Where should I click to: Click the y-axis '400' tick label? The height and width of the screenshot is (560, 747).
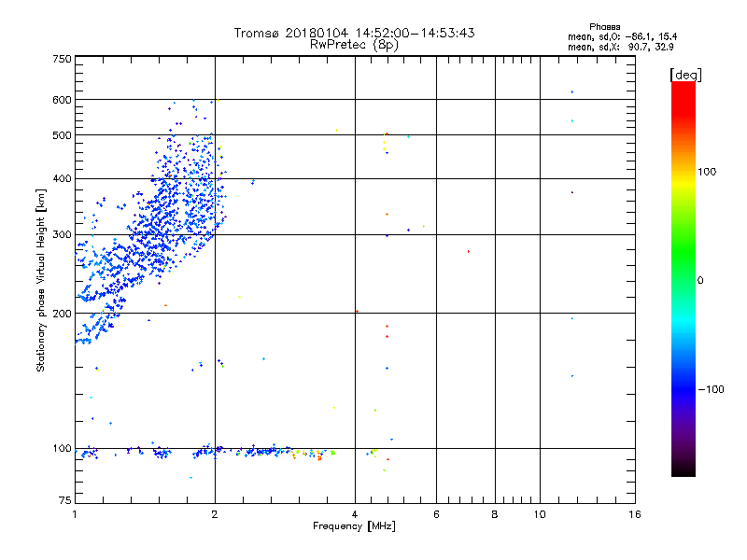point(62,178)
